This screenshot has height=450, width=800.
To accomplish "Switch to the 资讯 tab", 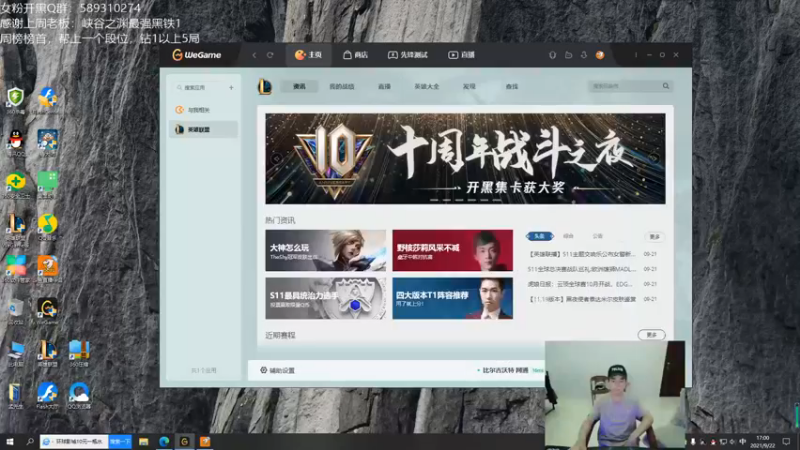I will (299, 87).
